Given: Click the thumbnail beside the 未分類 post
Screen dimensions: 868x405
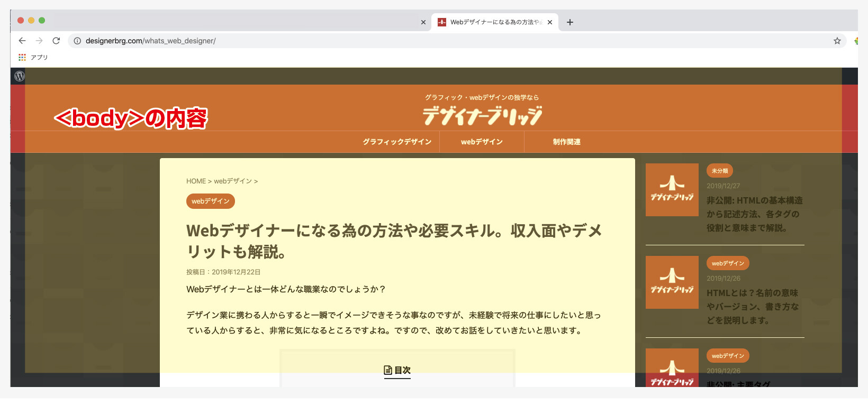Looking at the screenshot, I should pyautogui.click(x=672, y=190).
